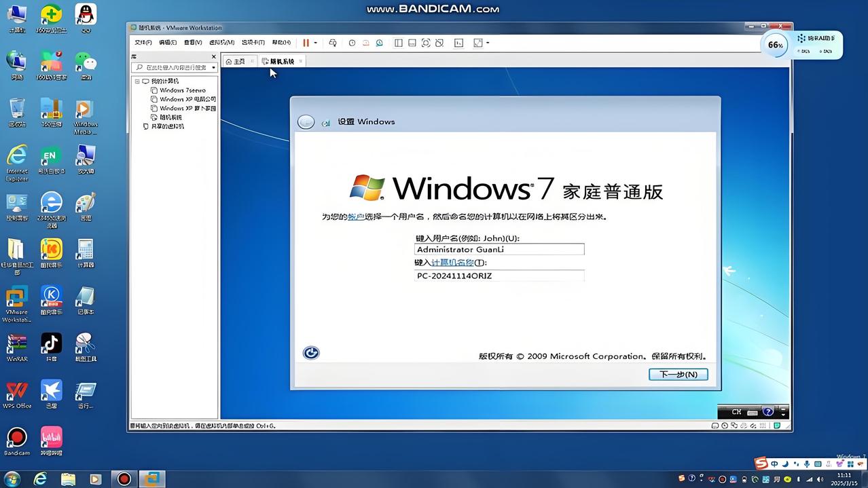Click the 下一步(N) button in Windows setup
Screen dimensions: 868x488
(677, 374)
